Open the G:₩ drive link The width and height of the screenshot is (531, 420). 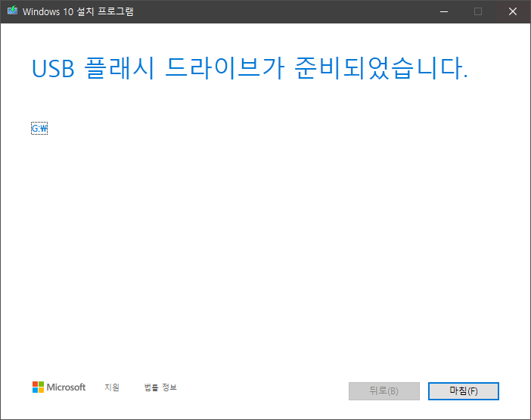coord(39,129)
